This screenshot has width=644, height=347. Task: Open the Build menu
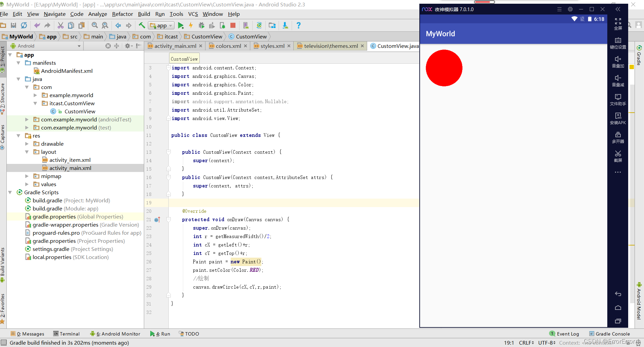[144, 14]
